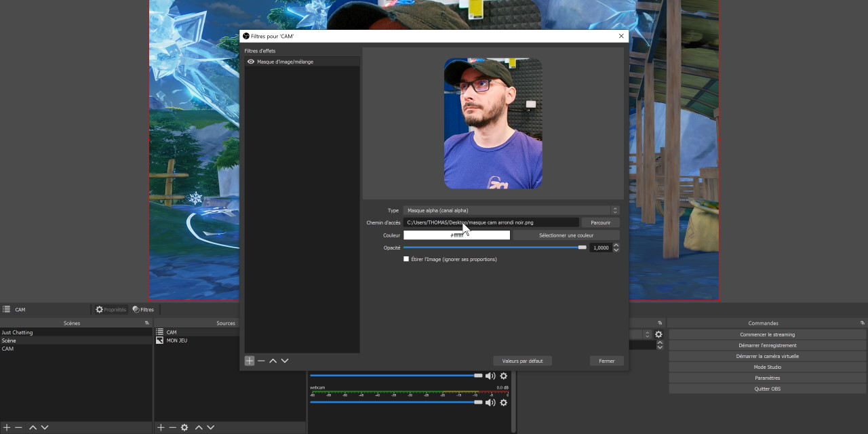Enable Étirer l'image checkbox
868x434 pixels.
pos(406,259)
